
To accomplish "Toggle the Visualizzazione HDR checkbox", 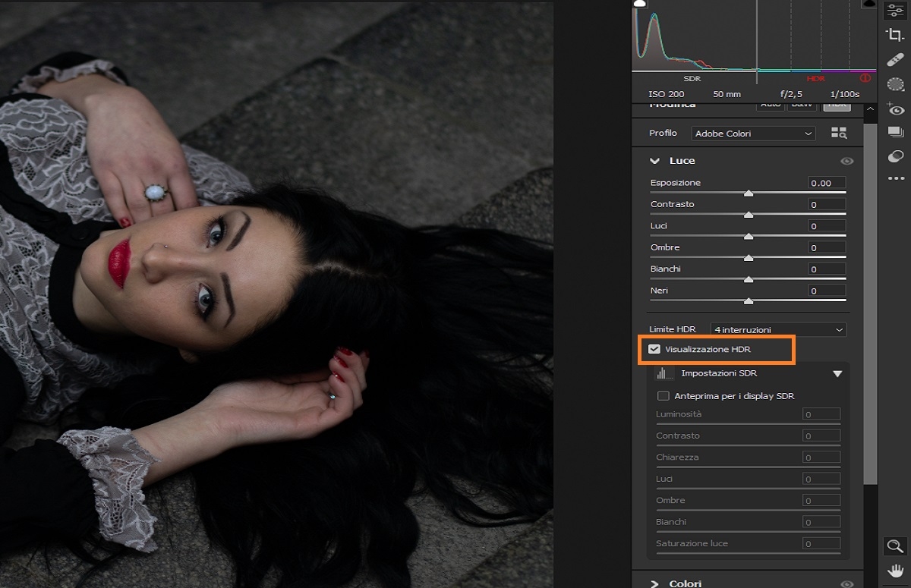I will tap(654, 348).
